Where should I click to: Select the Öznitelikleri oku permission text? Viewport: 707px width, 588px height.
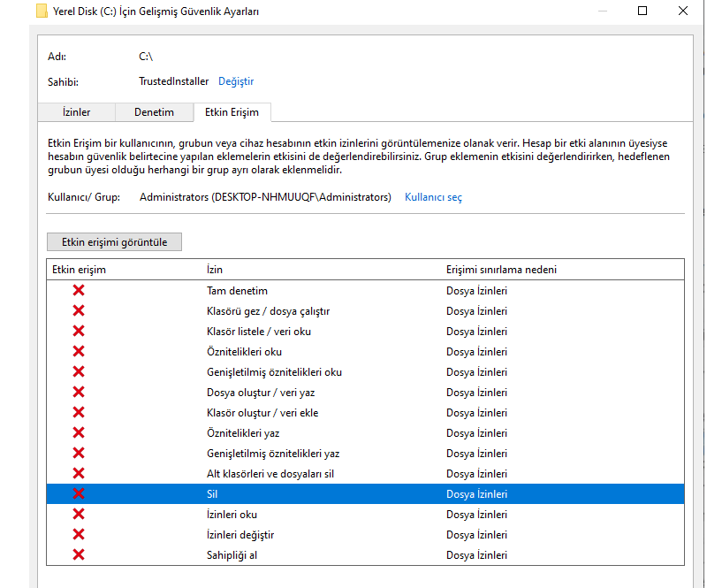(x=245, y=352)
